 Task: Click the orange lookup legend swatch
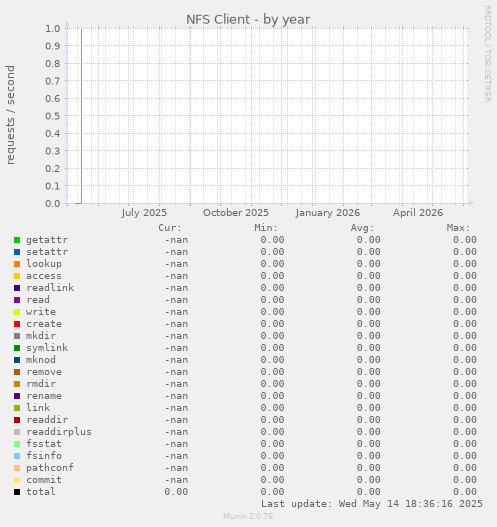tap(17, 264)
